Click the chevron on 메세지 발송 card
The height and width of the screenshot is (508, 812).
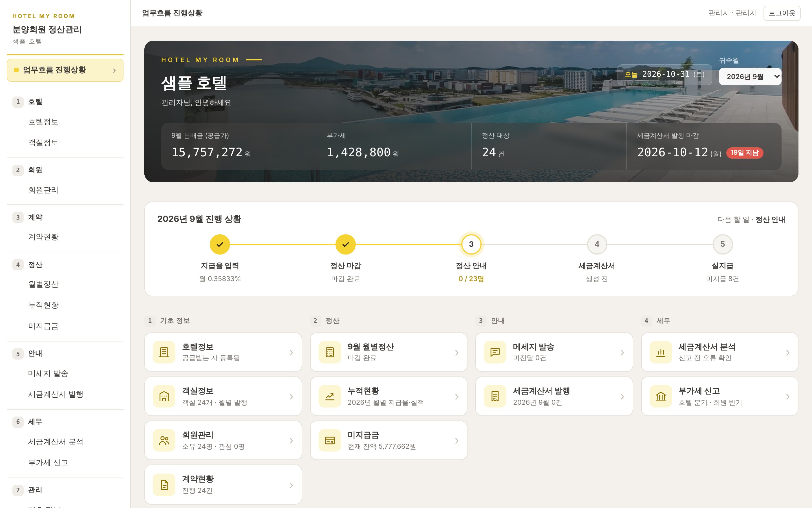(622, 352)
